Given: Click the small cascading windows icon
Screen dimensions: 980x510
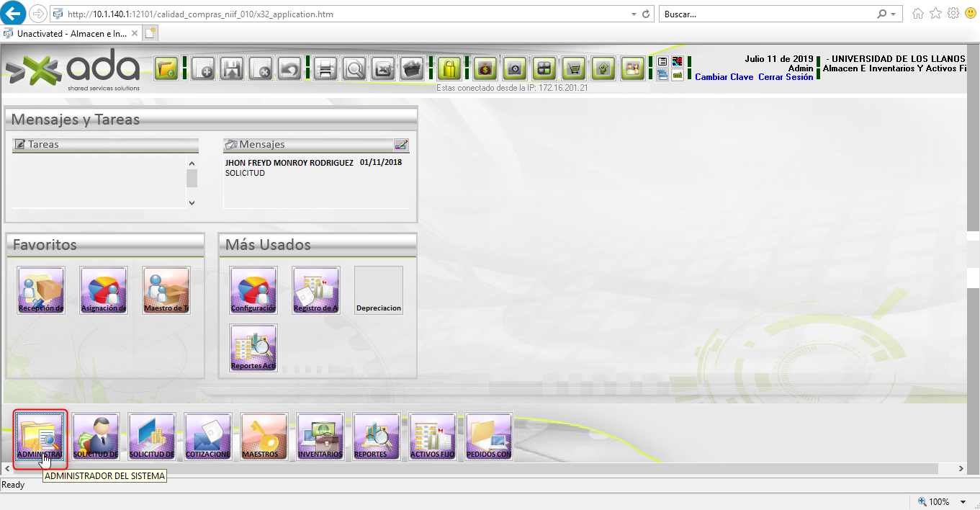Looking at the screenshot, I should [663, 75].
